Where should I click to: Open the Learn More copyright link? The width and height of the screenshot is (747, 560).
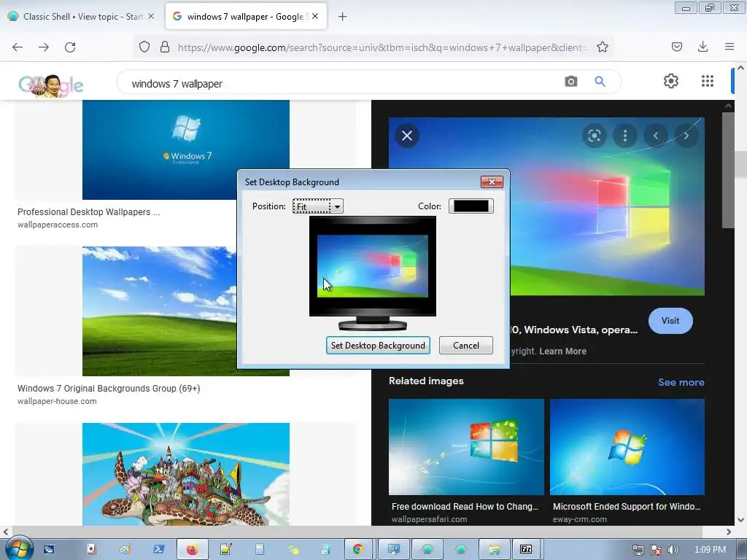pyautogui.click(x=562, y=351)
